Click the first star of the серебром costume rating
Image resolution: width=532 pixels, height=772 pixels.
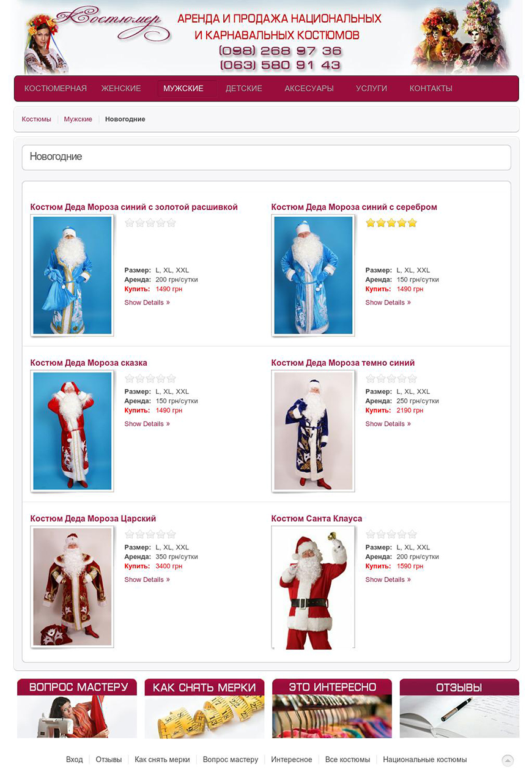tap(371, 223)
